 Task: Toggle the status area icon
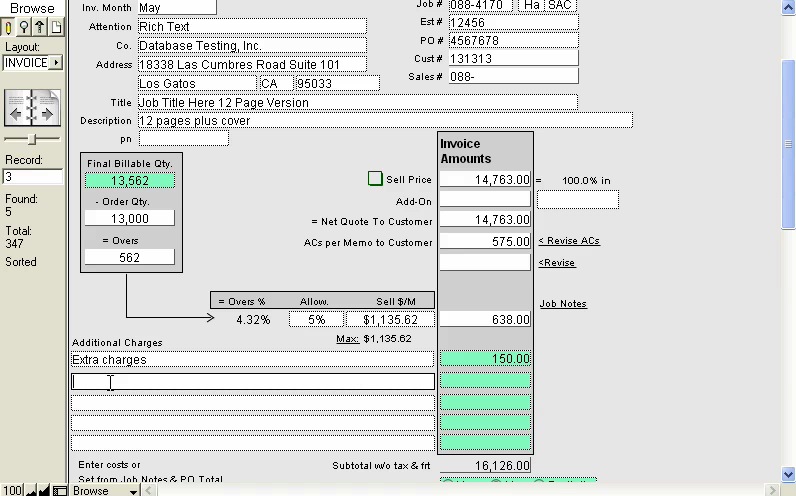pyautogui.click(x=60, y=490)
